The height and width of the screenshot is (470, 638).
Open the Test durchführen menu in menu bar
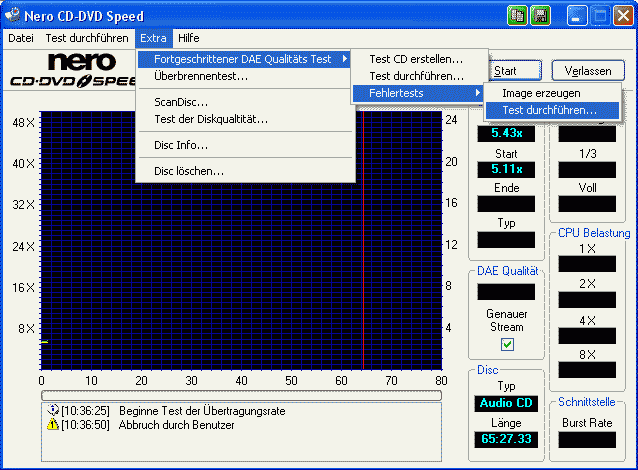coord(87,38)
